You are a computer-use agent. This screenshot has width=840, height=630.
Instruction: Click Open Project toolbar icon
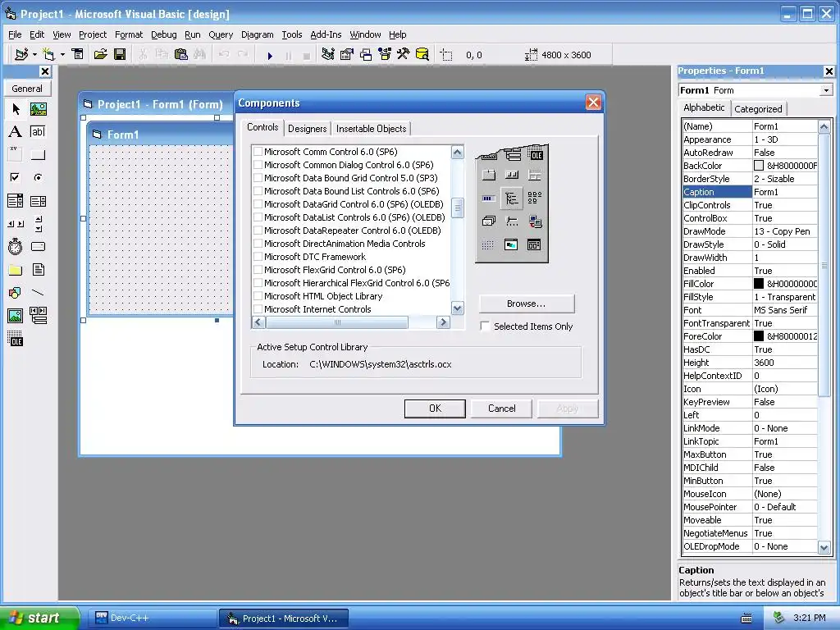tap(100, 54)
